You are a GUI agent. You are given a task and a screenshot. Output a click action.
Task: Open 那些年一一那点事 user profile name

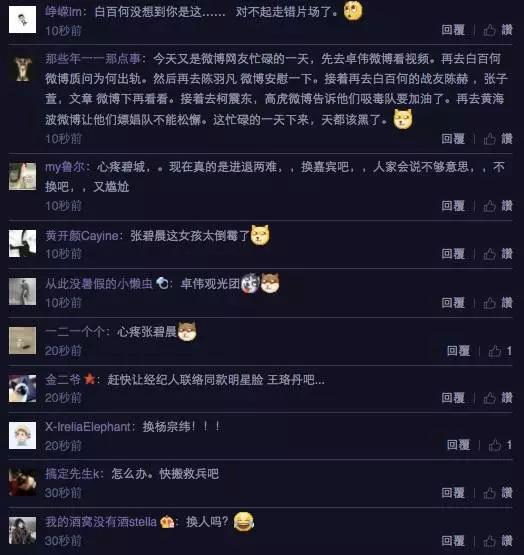tap(93, 59)
